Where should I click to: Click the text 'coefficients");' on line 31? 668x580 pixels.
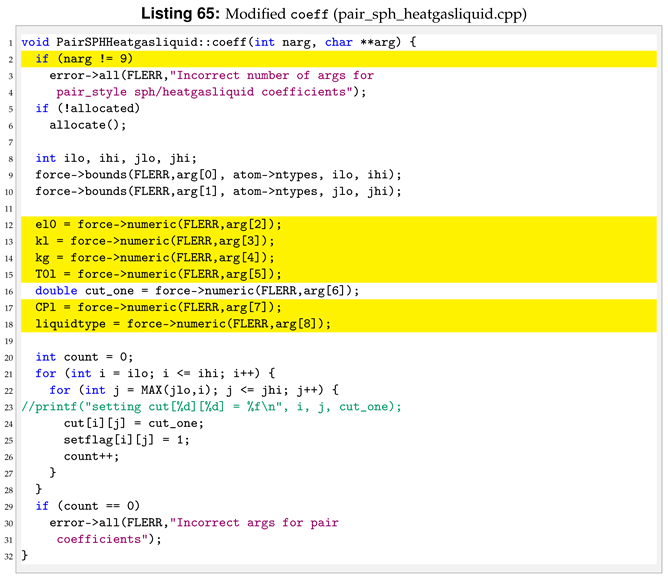click(x=109, y=539)
